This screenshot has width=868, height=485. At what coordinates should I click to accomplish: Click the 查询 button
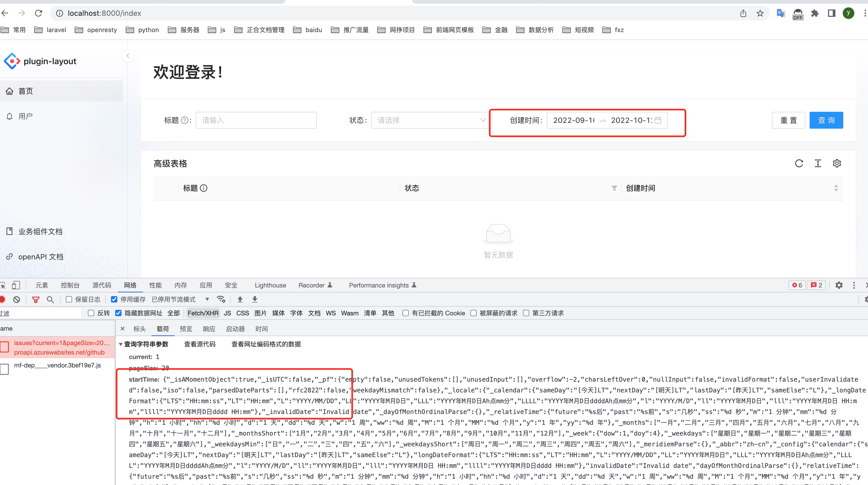point(826,120)
